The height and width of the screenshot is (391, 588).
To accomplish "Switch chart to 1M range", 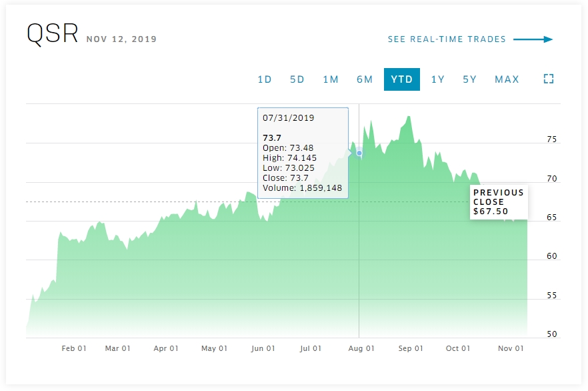I will click(331, 79).
